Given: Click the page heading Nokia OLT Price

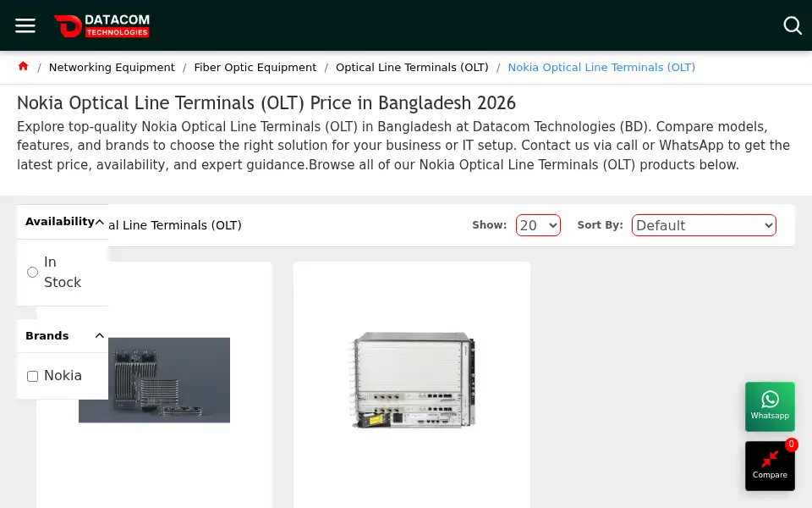Looking at the screenshot, I should [266, 102].
